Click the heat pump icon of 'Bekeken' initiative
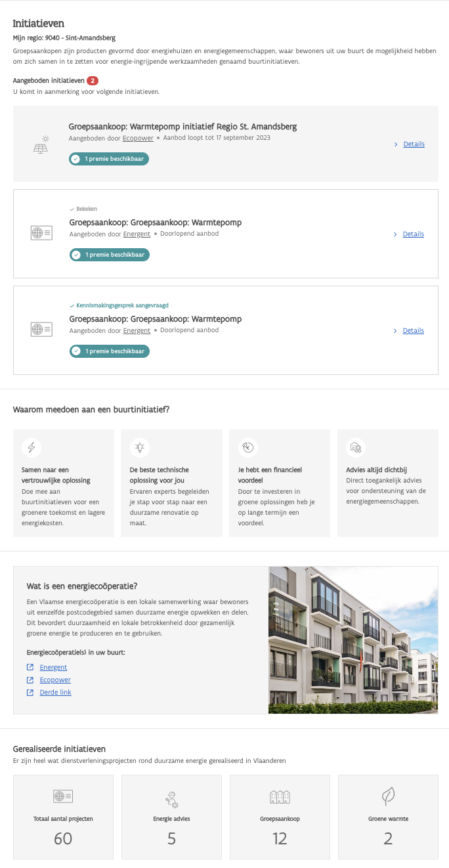The width and height of the screenshot is (449, 868). pyautogui.click(x=41, y=233)
